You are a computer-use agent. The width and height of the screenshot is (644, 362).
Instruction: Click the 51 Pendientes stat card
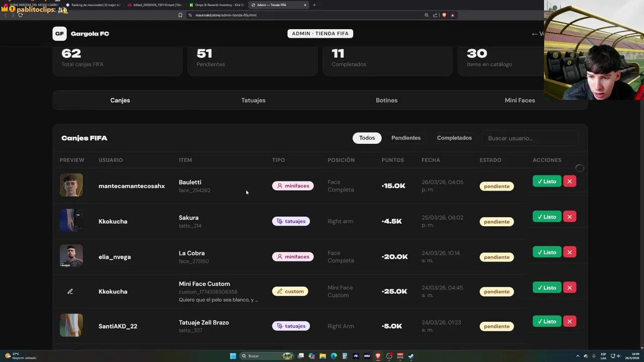(x=253, y=60)
